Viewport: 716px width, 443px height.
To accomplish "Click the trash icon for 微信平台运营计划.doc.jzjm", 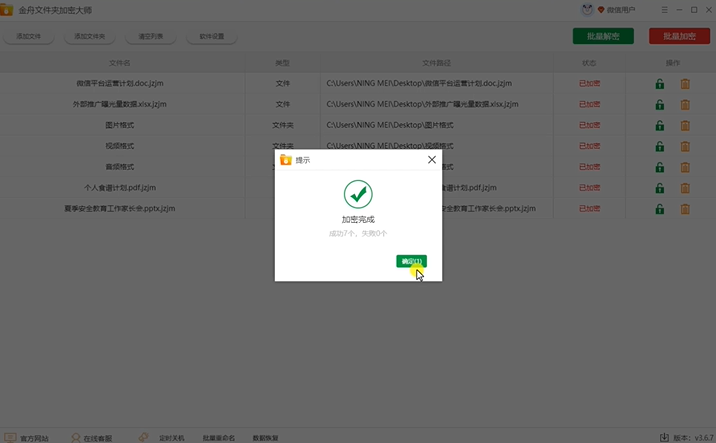I will [x=685, y=84].
